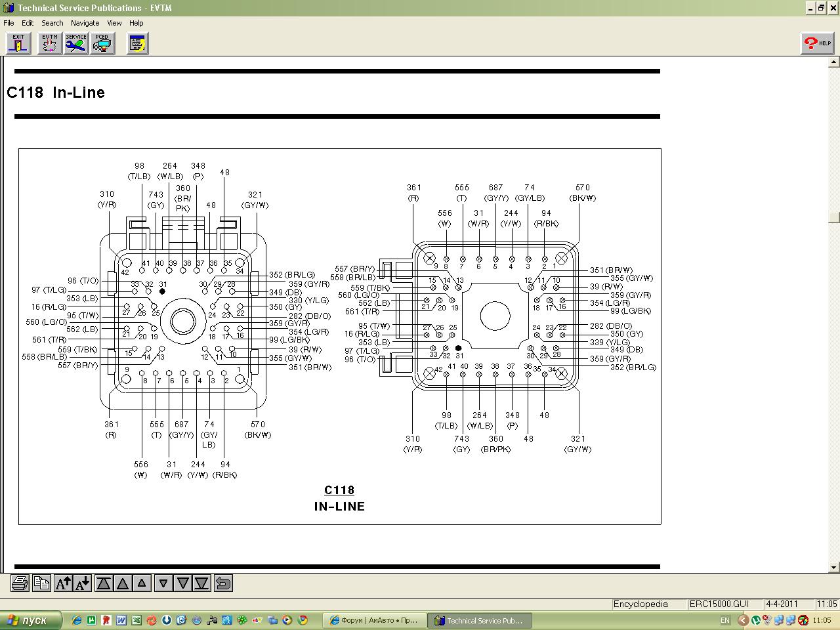Click the undo back arrow icon
Viewport: 840px width, 630px height.
223,583
